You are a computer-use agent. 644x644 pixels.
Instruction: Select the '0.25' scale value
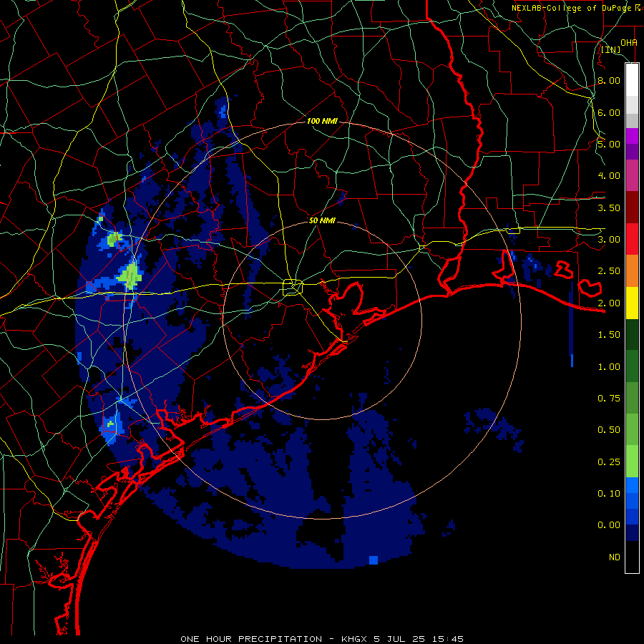click(609, 462)
